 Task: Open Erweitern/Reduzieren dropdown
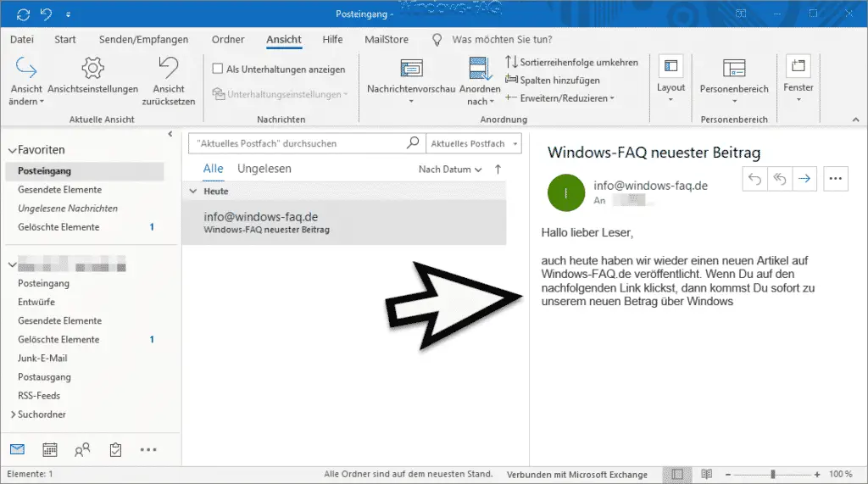(x=559, y=98)
